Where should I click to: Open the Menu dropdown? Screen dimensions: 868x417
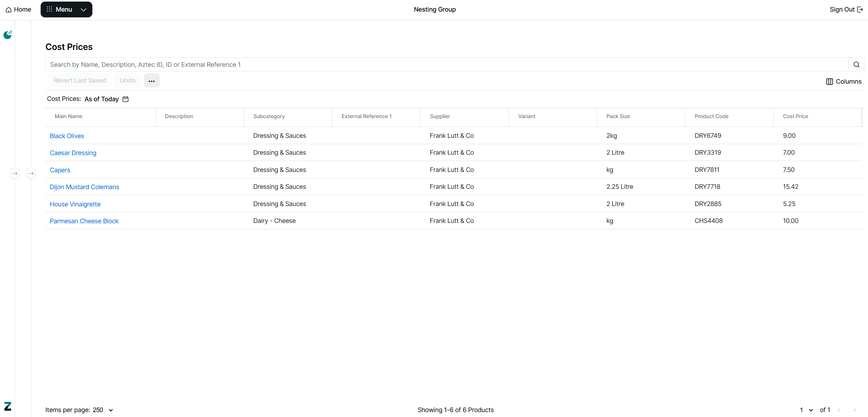(66, 9)
